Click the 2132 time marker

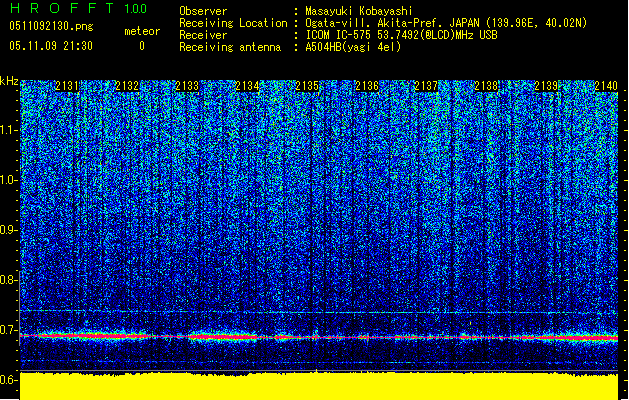click(127, 86)
